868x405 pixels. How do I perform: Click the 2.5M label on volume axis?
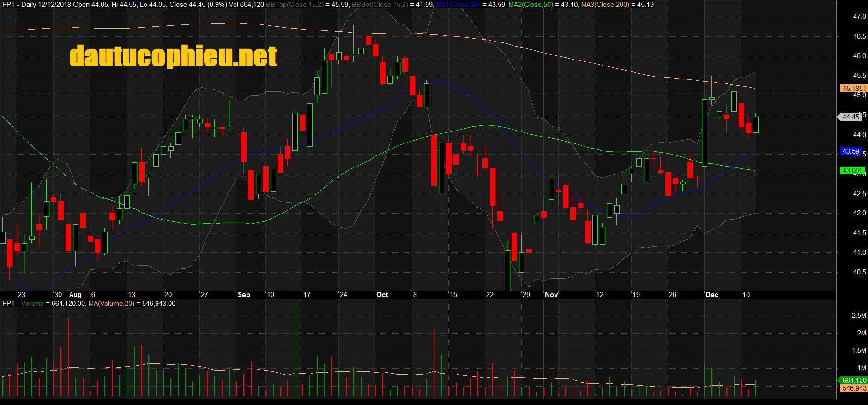click(x=858, y=316)
